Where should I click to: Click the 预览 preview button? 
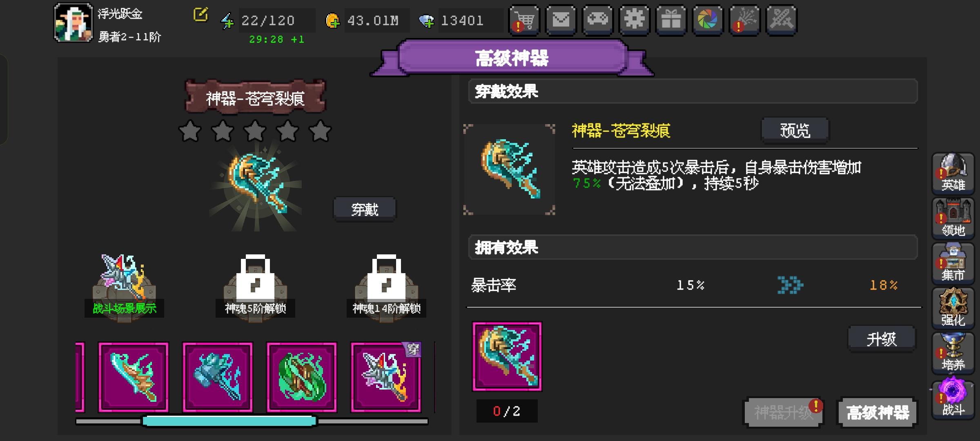[795, 131]
